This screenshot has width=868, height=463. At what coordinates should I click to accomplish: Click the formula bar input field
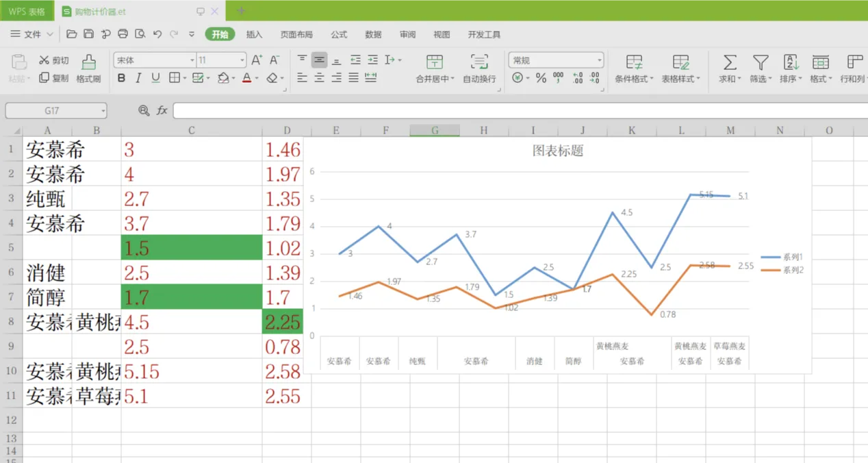(411, 110)
